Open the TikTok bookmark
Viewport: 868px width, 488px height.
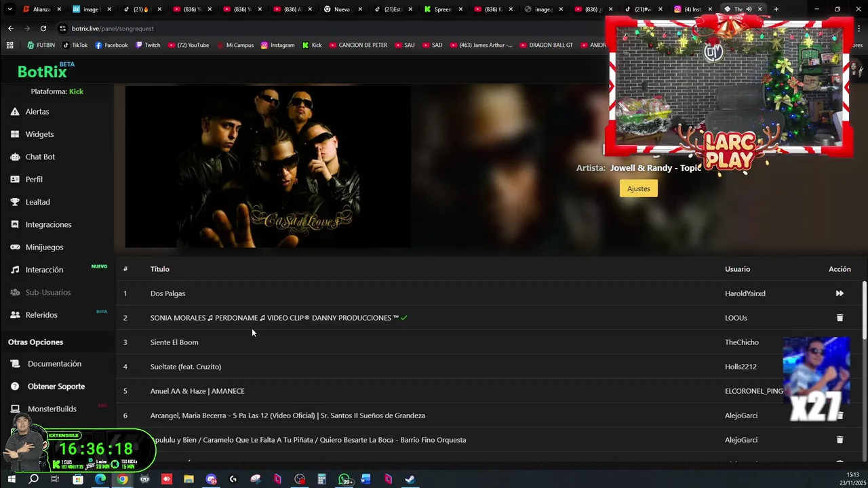pyautogui.click(x=75, y=45)
